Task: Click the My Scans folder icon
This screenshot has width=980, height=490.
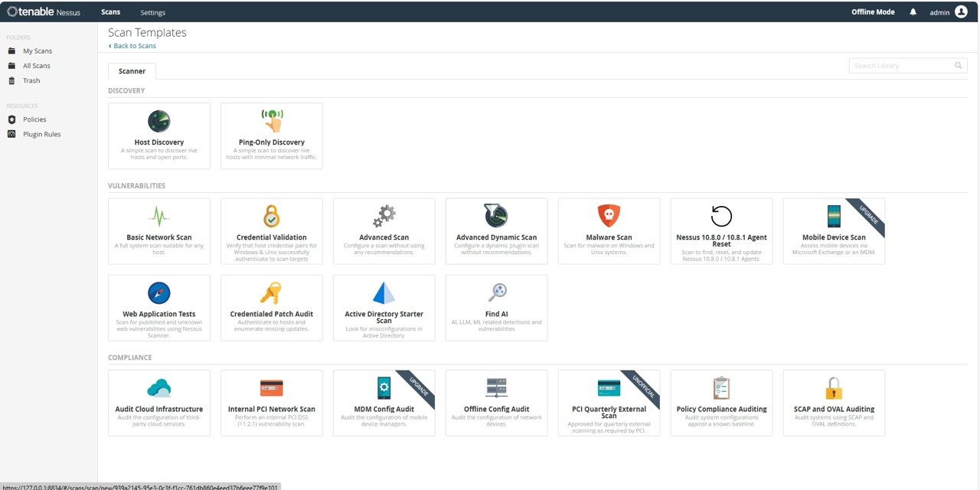Action: (x=11, y=51)
